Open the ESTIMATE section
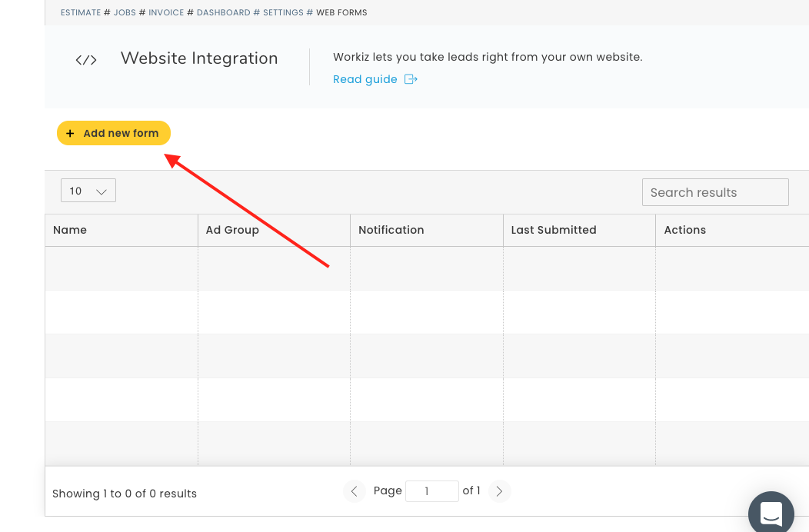809x532 pixels. [78, 12]
